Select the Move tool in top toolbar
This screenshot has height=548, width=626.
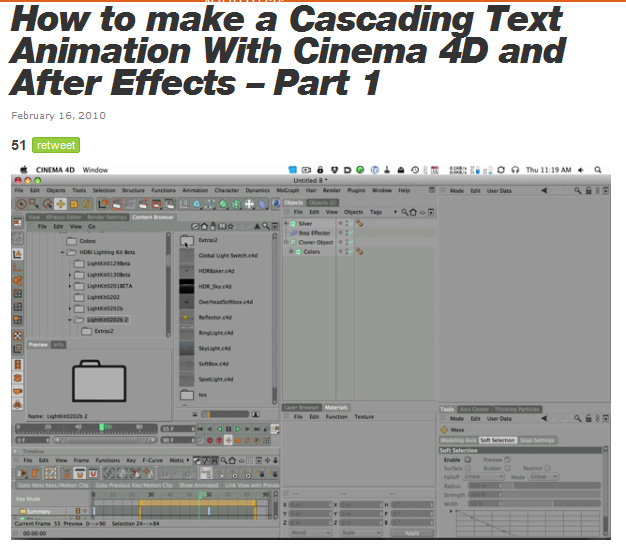pos(61,204)
